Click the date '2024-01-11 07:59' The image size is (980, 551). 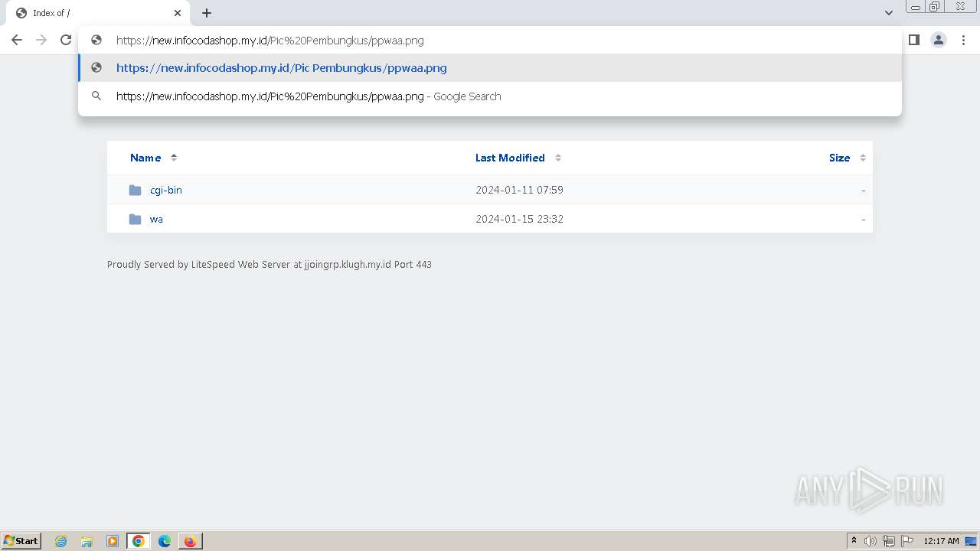(519, 190)
